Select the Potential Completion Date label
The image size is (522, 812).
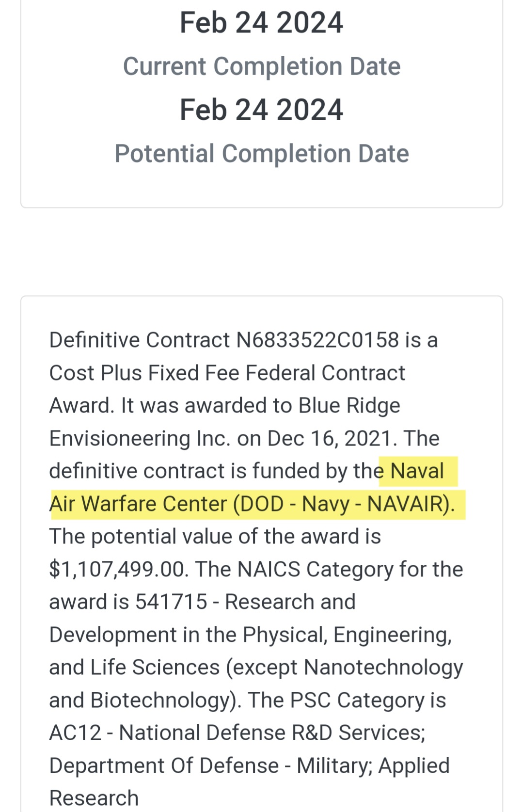[262, 154]
